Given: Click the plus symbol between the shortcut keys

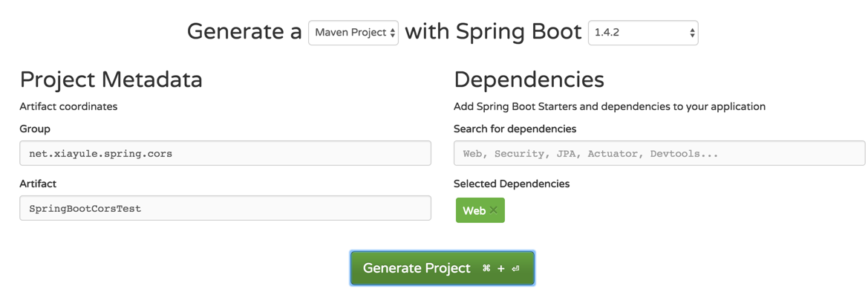Looking at the screenshot, I should pyautogui.click(x=501, y=268).
